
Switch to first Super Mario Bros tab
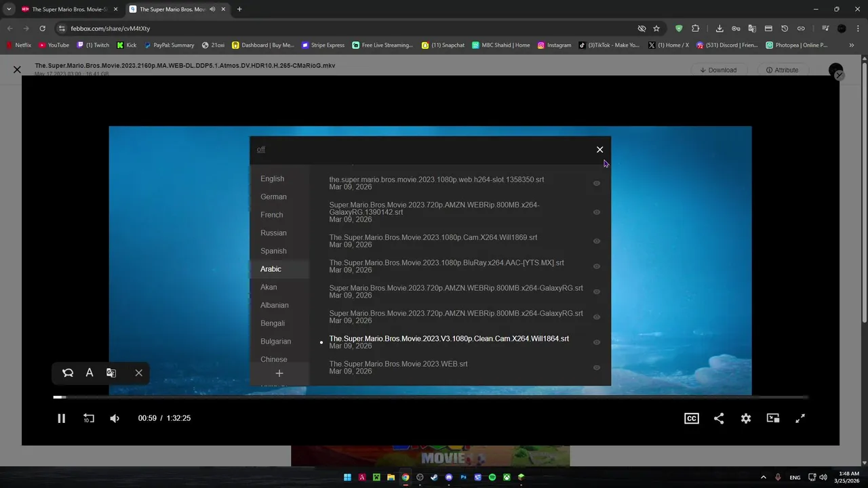pyautogui.click(x=68, y=9)
